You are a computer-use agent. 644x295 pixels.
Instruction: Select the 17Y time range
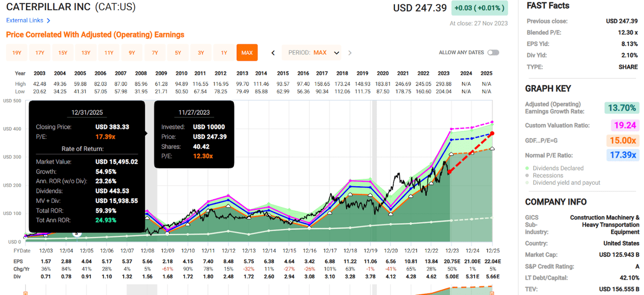pyautogui.click(x=40, y=52)
